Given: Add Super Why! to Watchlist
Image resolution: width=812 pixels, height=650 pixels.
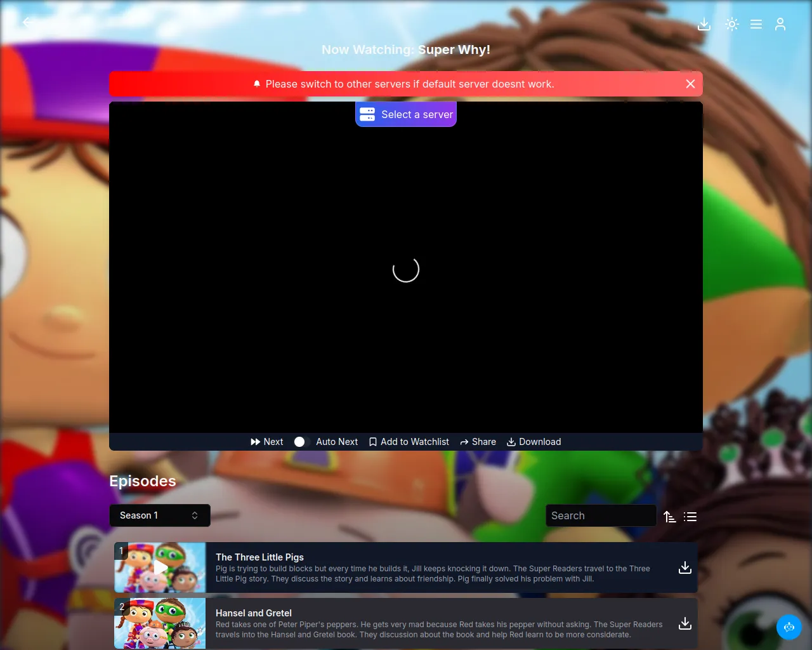Looking at the screenshot, I should pyautogui.click(x=409, y=442).
